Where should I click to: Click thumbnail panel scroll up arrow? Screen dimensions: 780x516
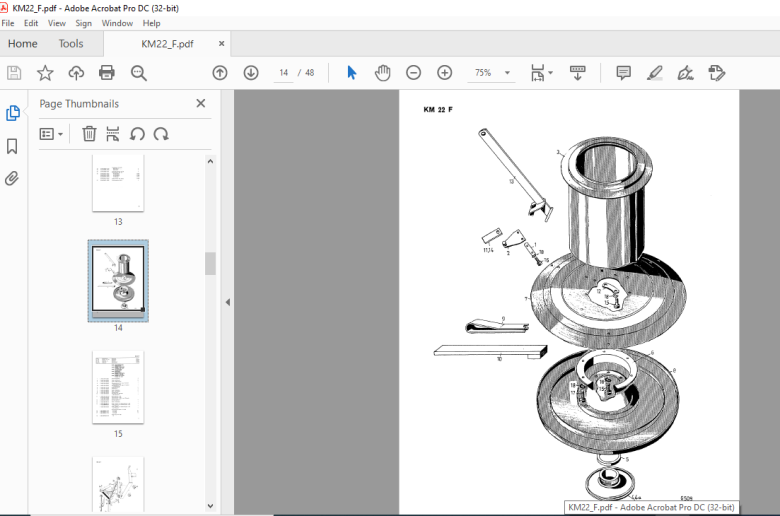pyautogui.click(x=210, y=161)
